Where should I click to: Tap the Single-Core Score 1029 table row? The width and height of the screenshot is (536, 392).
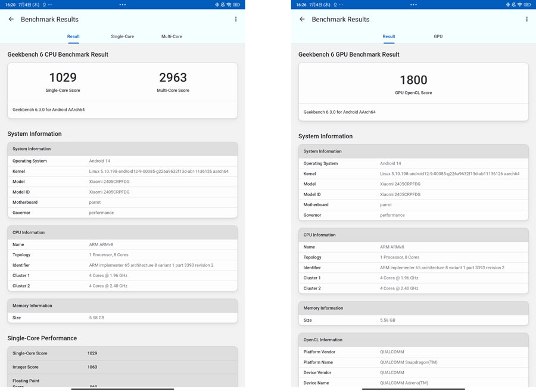pos(122,353)
